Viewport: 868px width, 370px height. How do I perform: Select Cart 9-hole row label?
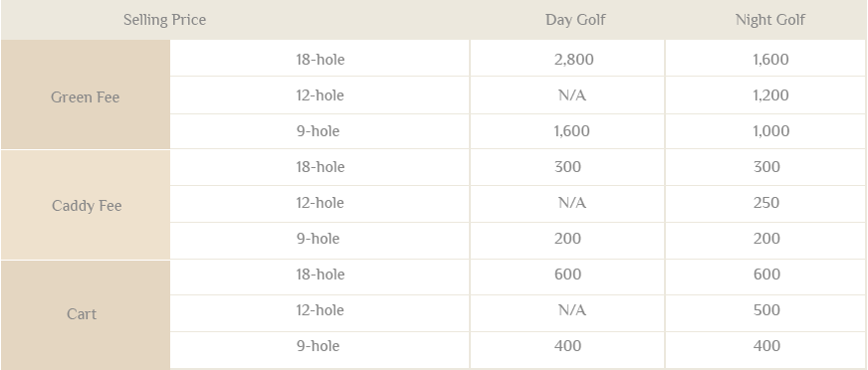point(318,346)
